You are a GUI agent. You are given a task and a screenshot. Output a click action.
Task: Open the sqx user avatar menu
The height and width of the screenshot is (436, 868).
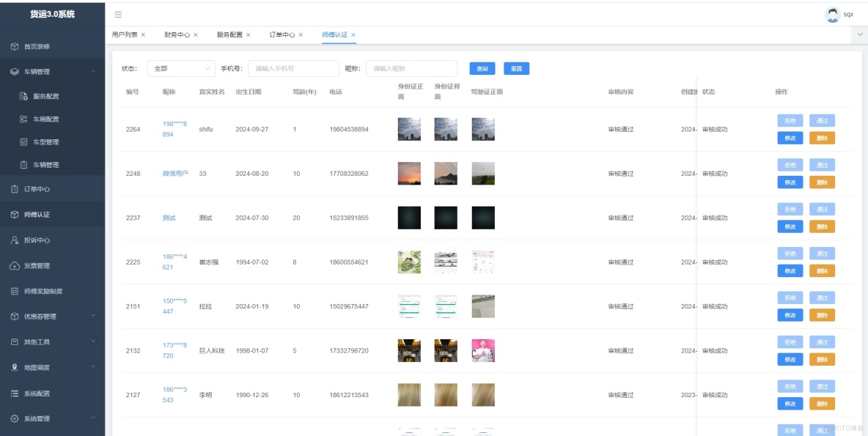click(832, 12)
